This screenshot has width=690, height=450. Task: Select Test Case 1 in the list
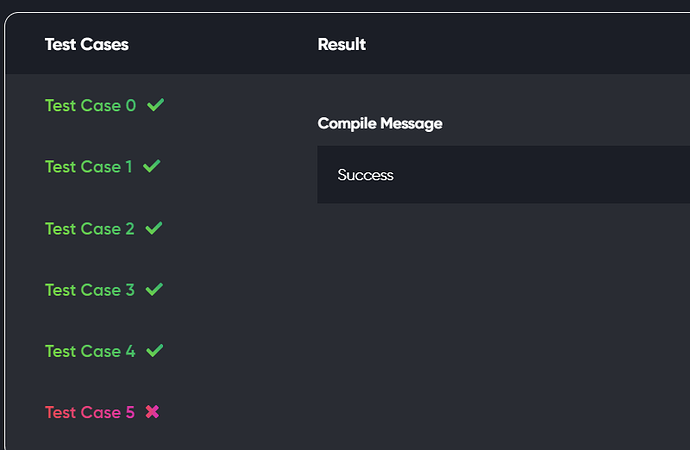point(88,167)
